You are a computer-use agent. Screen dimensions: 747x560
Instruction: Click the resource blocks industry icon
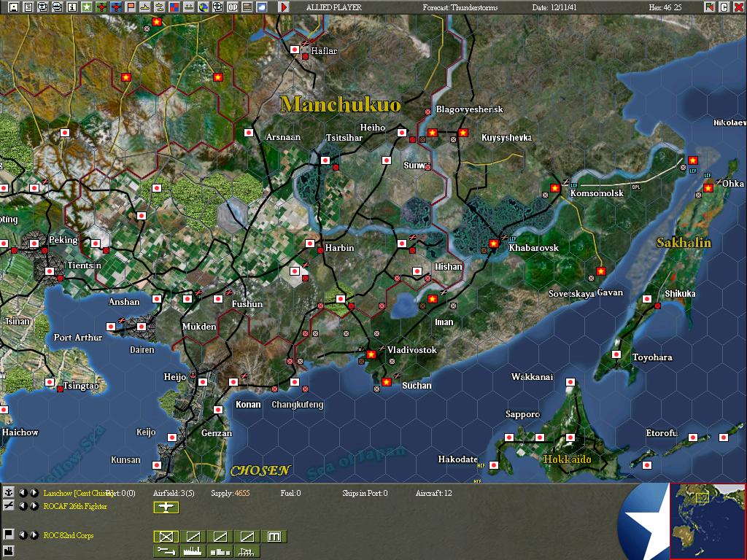tap(220, 551)
